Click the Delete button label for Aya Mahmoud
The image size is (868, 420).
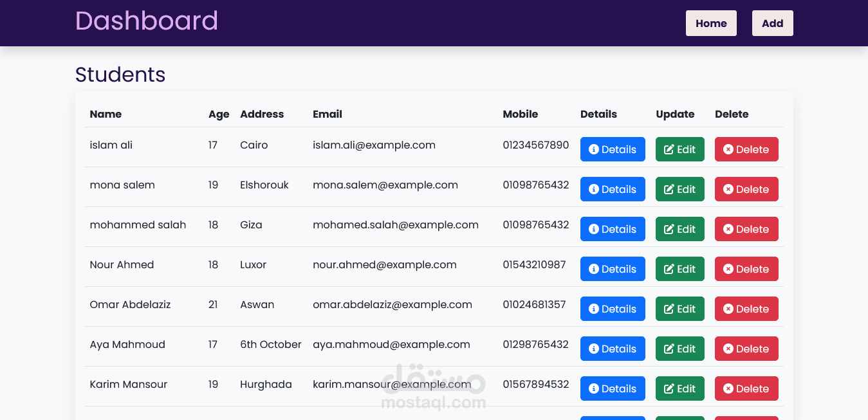[x=752, y=349]
